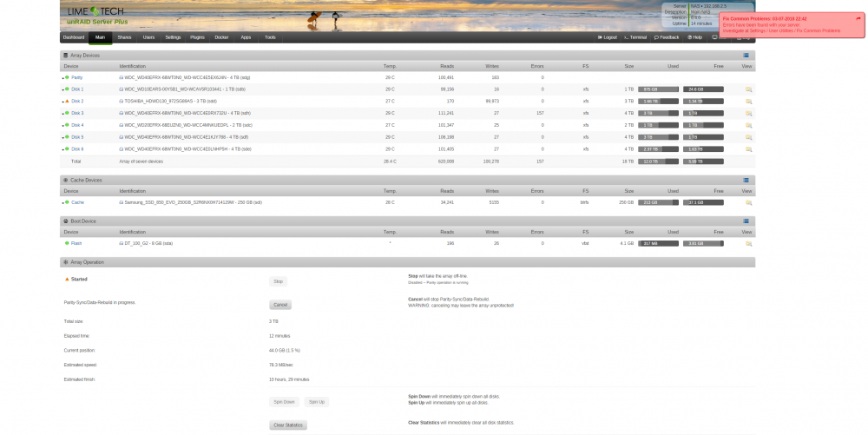
Task: Toggle Array Devices table view with blue icon
Action: pyautogui.click(x=746, y=56)
